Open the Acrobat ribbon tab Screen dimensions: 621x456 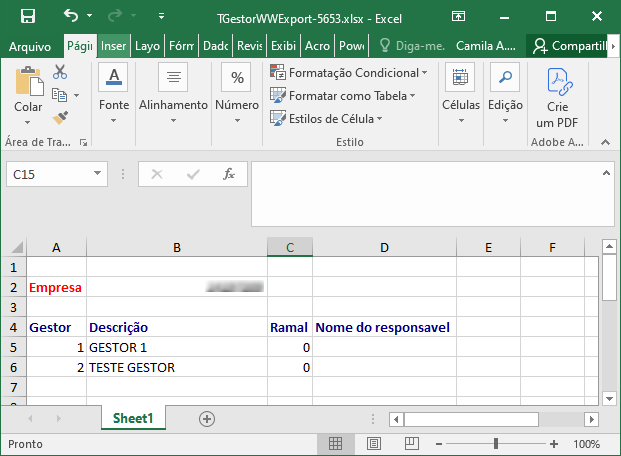(x=317, y=46)
